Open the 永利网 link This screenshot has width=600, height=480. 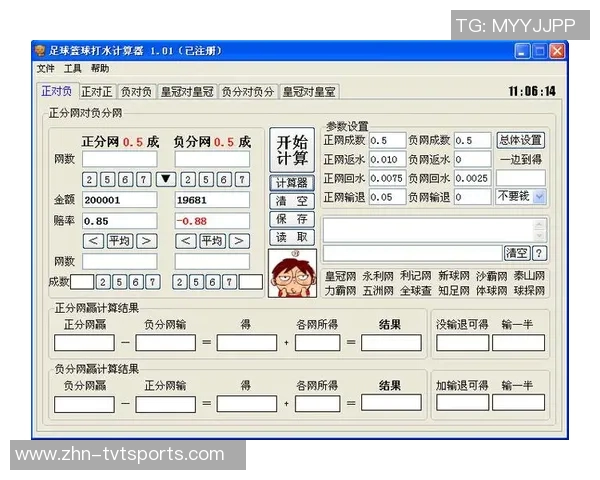point(378,276)
